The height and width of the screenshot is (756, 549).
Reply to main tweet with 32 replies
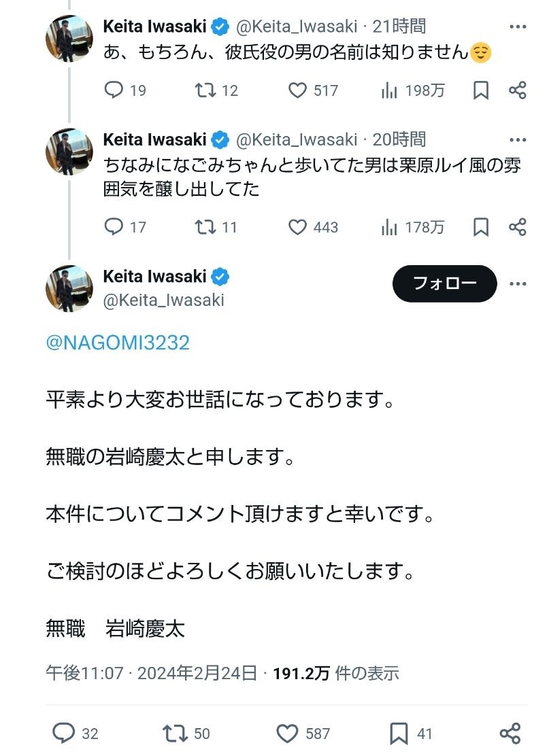64,733
